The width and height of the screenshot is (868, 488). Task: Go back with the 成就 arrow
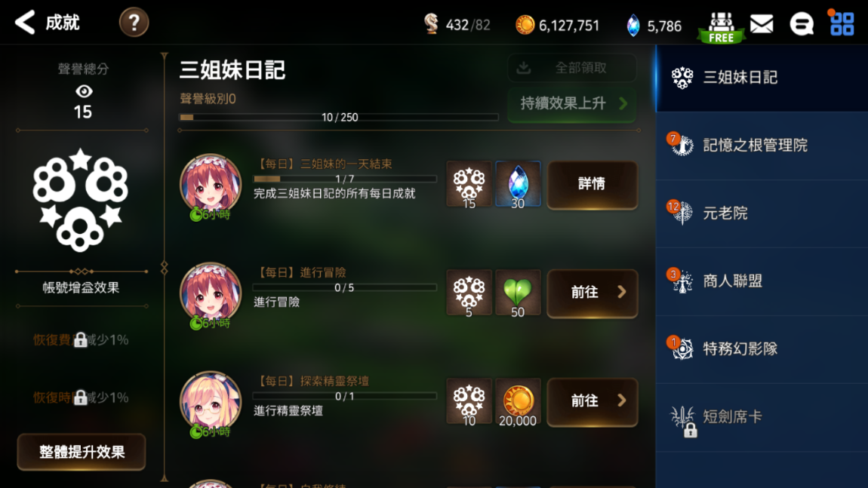pyautogui.click(x=25, y=23)
